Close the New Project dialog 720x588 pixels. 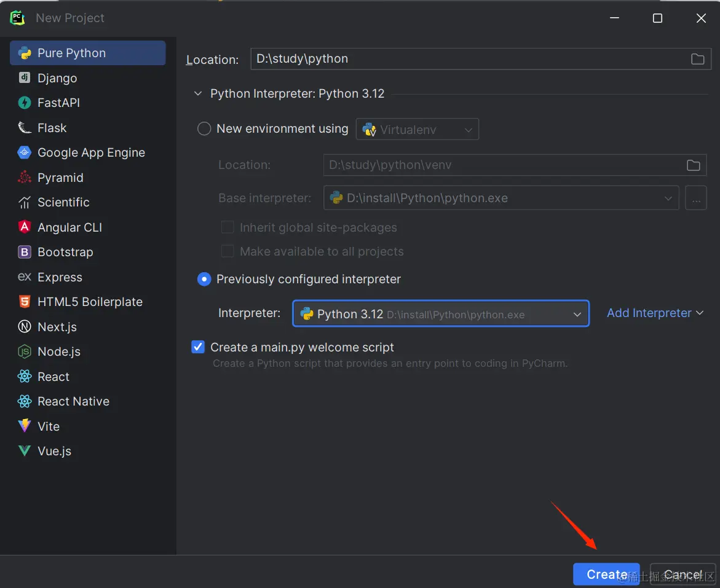[701, 18]
